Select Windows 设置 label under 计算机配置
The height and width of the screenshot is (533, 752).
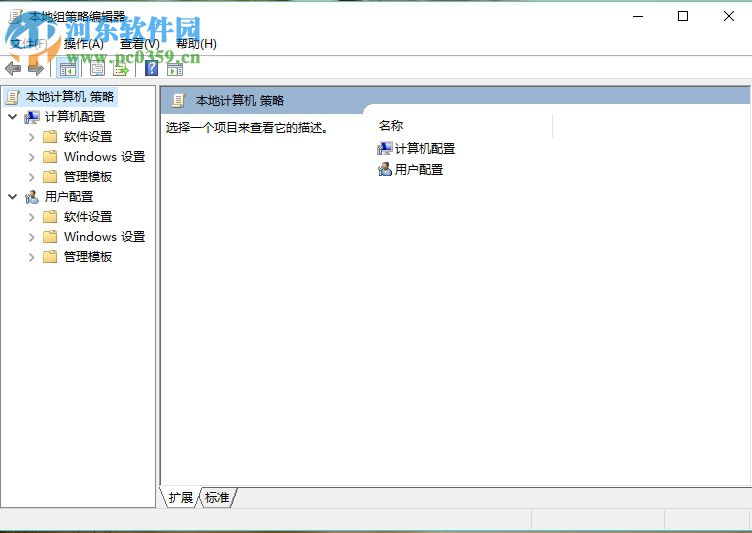tap(105, 157)
